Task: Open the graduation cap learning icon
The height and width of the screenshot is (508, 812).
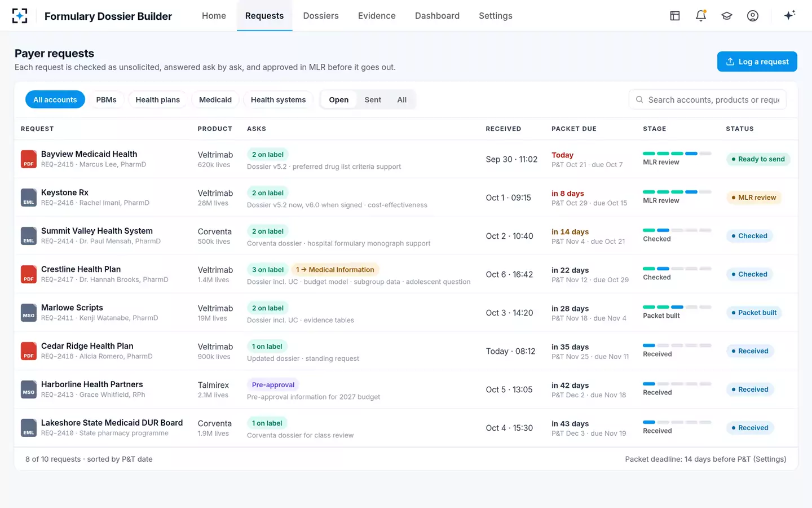Action: (x=727, y=16)
